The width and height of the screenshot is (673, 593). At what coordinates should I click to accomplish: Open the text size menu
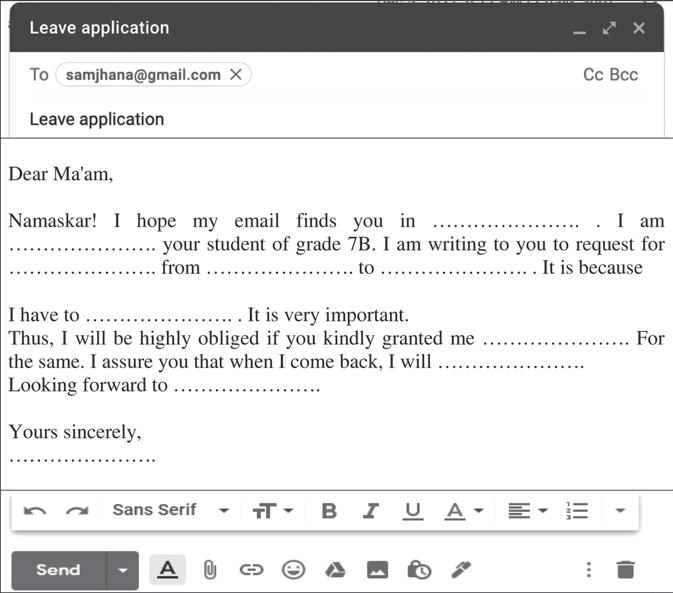(273, 511)
